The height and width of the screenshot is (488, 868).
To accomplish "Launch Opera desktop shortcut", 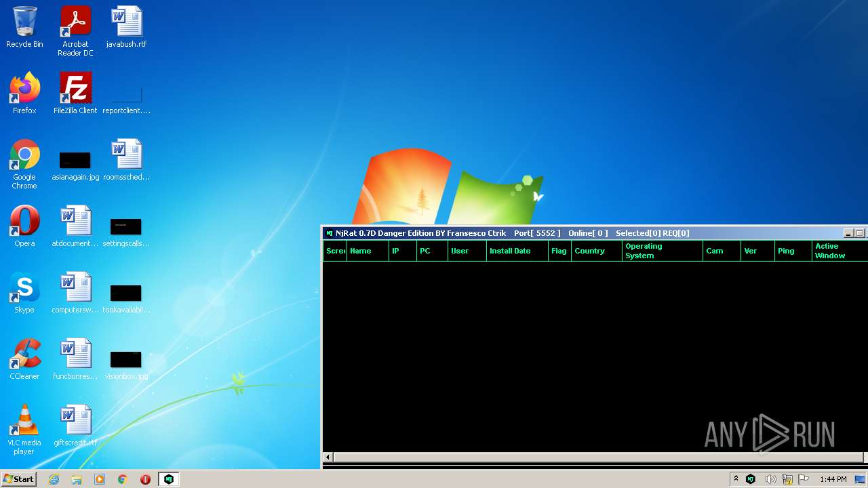I will click(24, 226).
